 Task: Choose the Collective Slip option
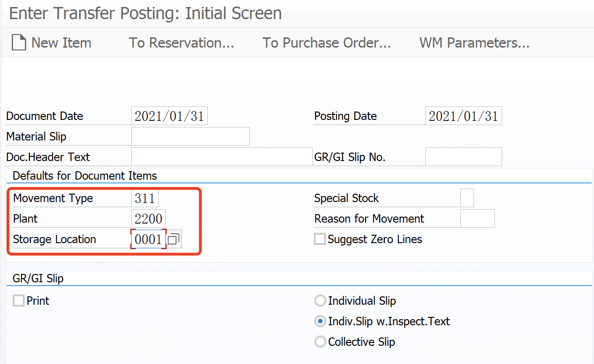point(320,342)
